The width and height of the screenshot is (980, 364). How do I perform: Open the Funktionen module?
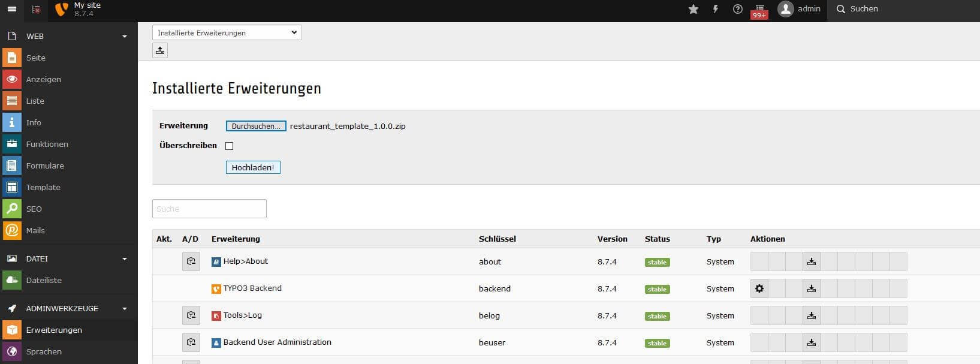[69, 144]
